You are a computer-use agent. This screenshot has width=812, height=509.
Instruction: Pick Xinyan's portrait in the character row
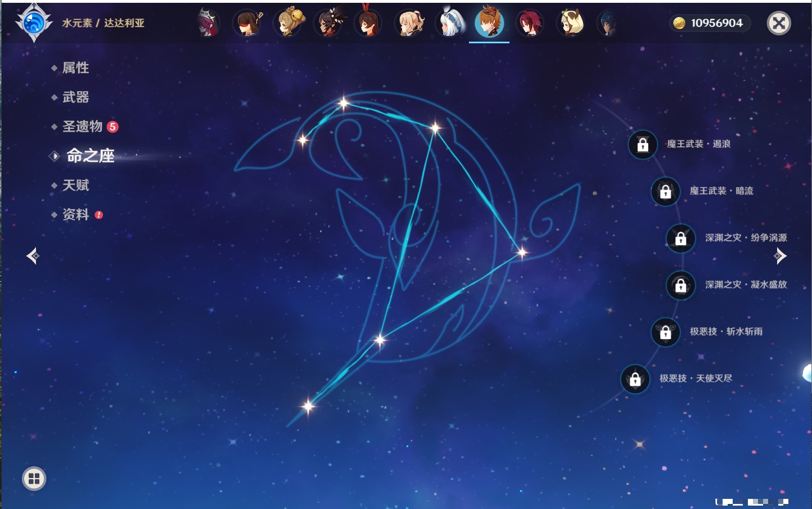329,24
